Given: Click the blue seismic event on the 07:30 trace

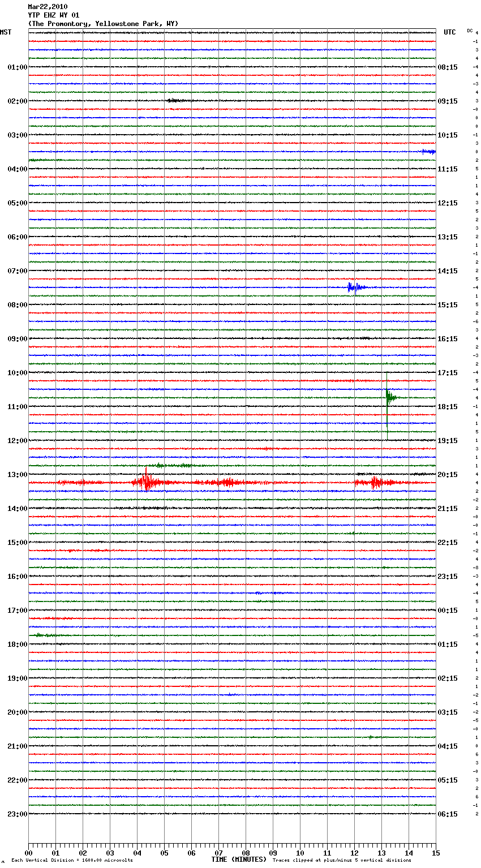Looking at the screenshot, I should point(354,287).
